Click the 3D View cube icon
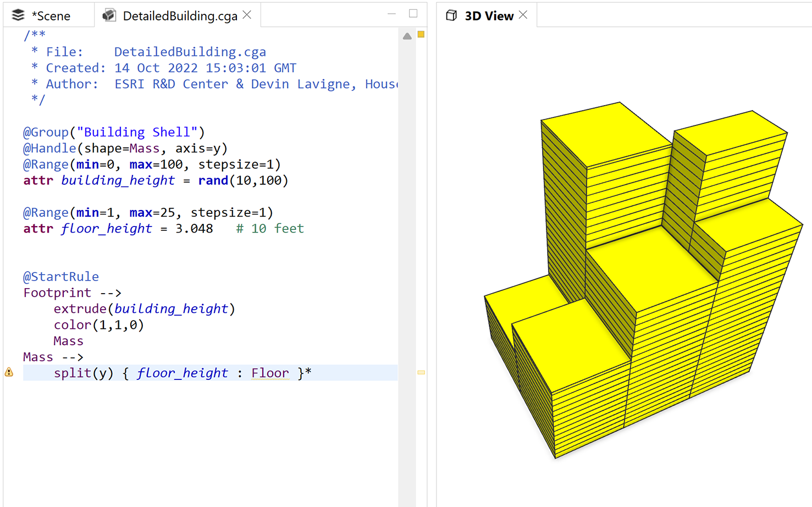 451,15
